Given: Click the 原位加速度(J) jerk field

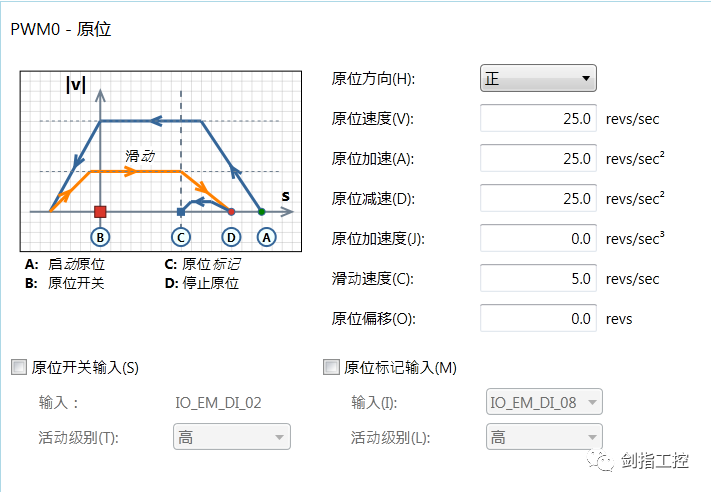Looking at the screenshot, I should (539, 238).
